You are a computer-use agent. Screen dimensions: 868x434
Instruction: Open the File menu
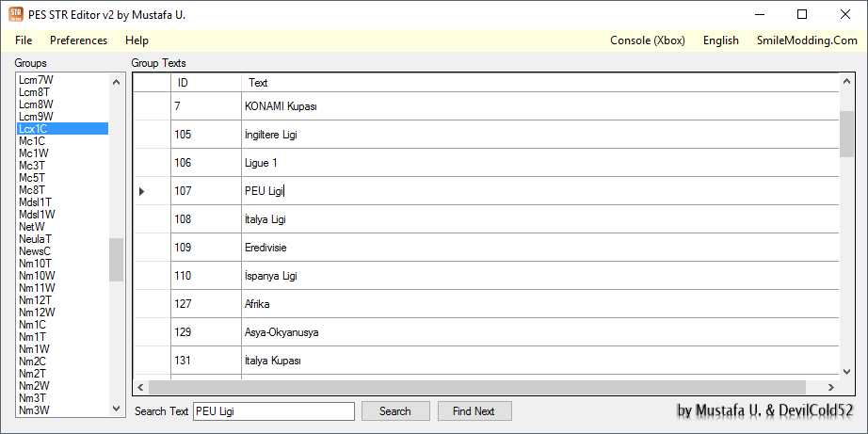coord(24,40)
